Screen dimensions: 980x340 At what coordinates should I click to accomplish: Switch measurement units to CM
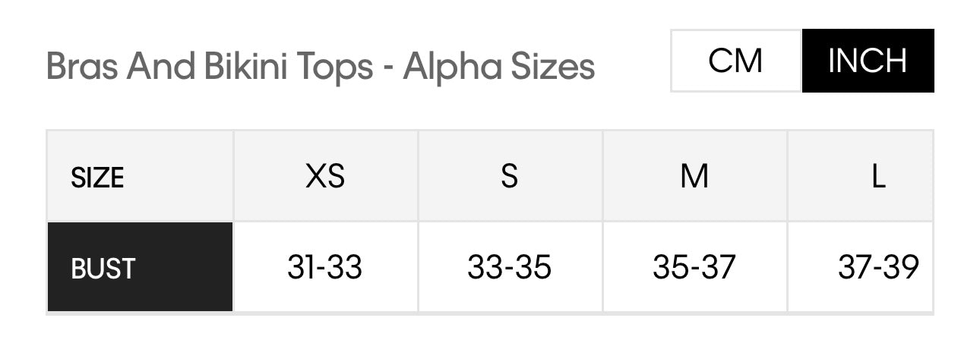pos(735,61)
